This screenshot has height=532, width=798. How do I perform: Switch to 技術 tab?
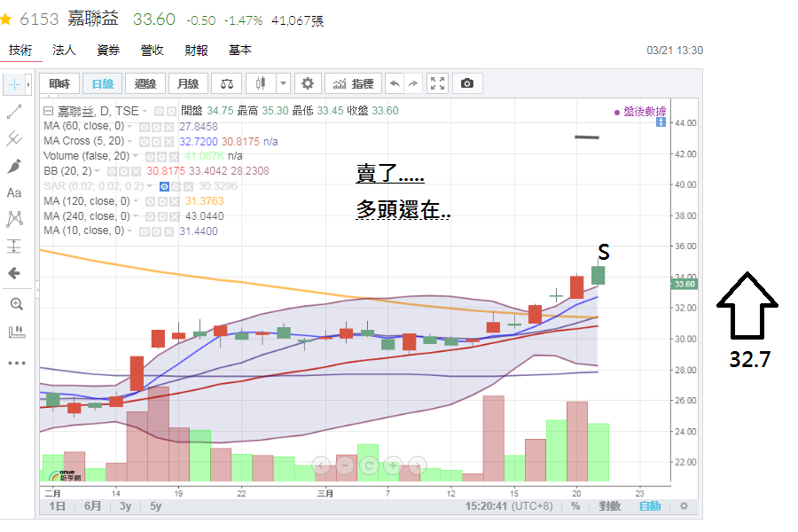(20, 50)
